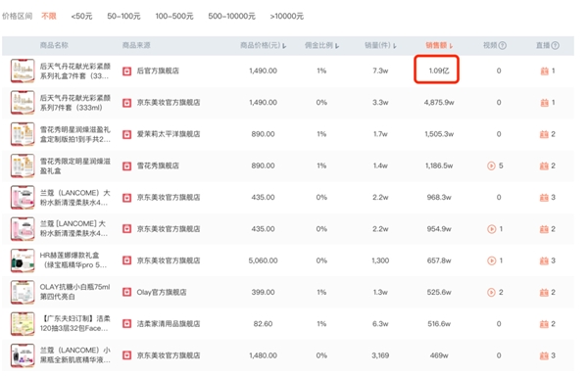Open livestream icon in 657.8w row

tap(544, 260)
